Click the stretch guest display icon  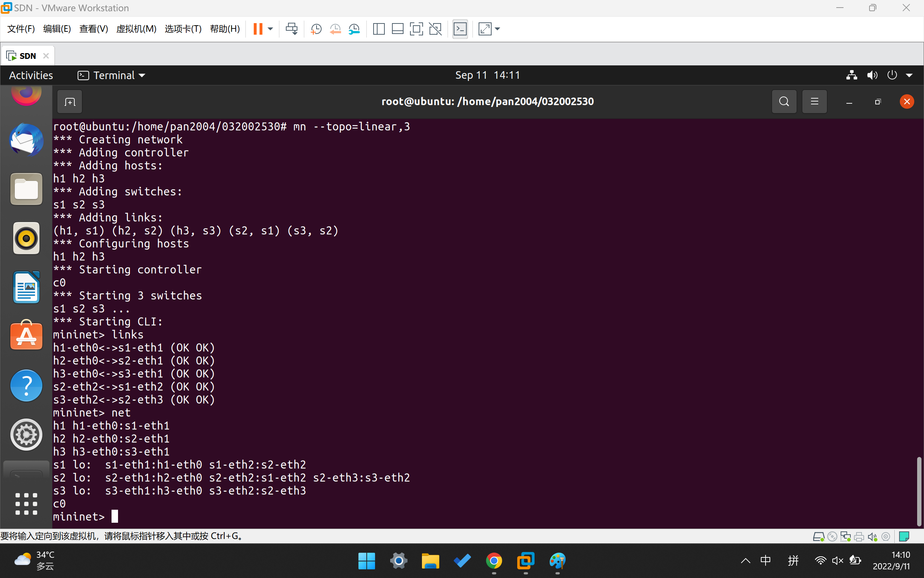point(485,29)
